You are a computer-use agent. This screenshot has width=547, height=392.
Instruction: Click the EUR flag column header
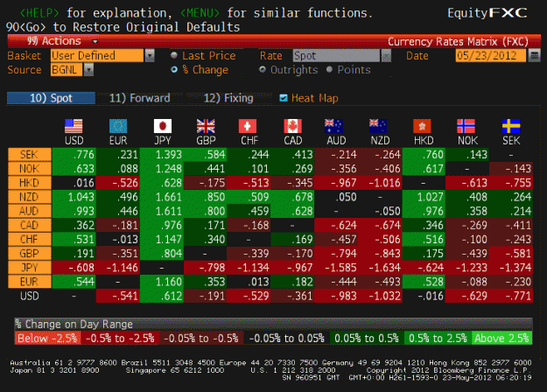(x=118, y=126)
